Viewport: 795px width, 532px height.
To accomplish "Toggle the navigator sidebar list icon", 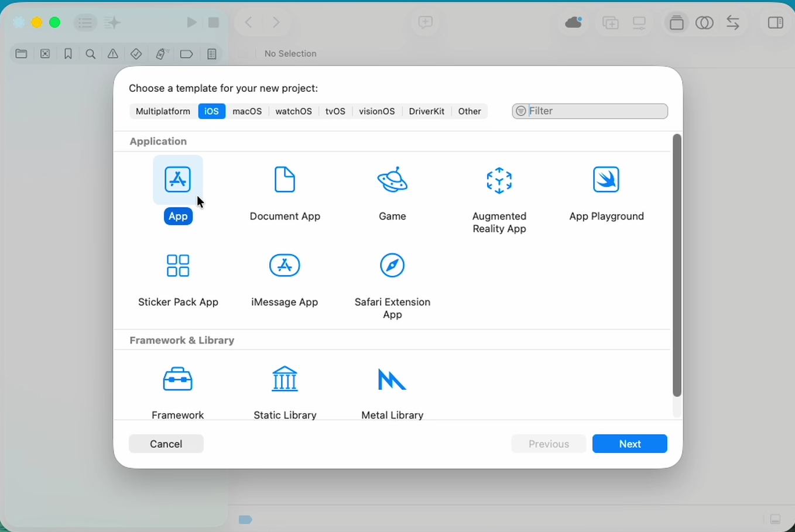I will coord(85,23).
